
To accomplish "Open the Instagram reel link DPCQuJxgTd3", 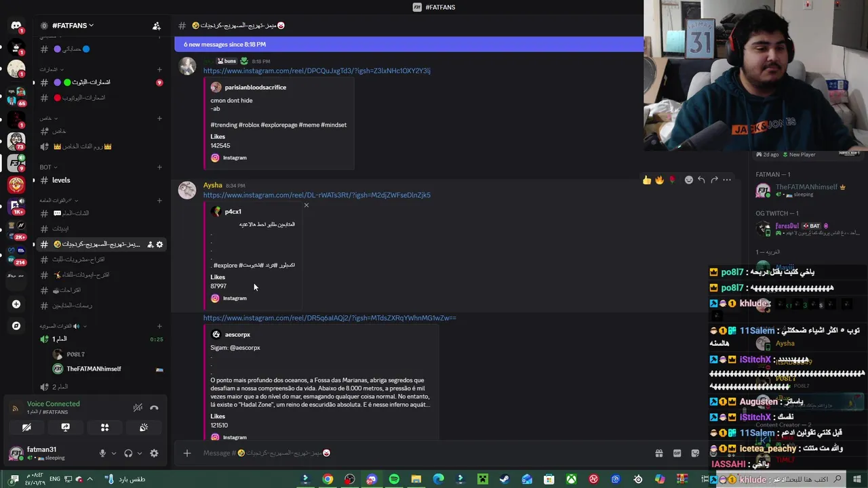I will pyautogui.click(x=317, y=70).
